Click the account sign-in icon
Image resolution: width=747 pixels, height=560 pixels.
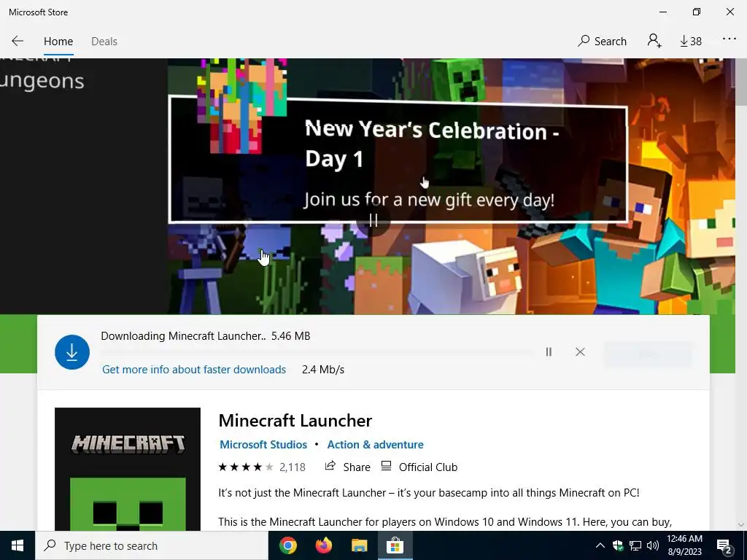tap(654, 41)
